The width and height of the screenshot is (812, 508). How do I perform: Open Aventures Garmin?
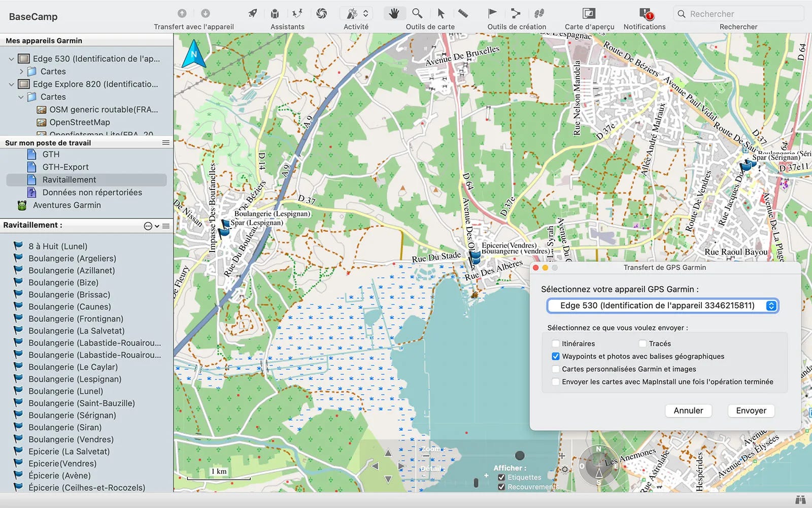66,205
